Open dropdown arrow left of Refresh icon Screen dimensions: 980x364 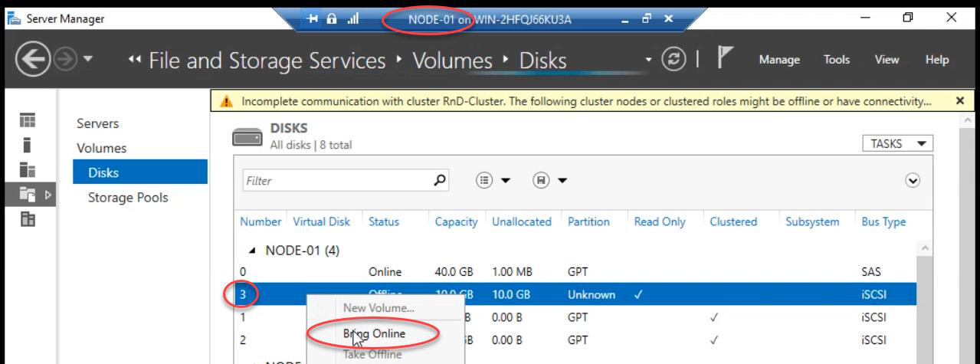pyautogui.click(x=650, y=60)
